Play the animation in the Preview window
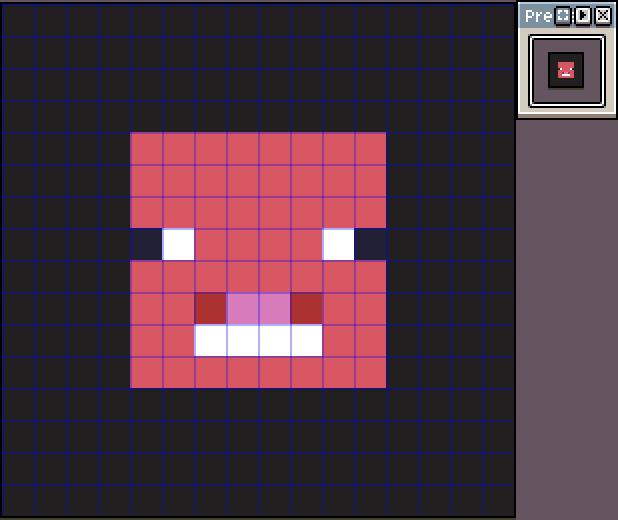The image size is (618, 520). [583, 16]
